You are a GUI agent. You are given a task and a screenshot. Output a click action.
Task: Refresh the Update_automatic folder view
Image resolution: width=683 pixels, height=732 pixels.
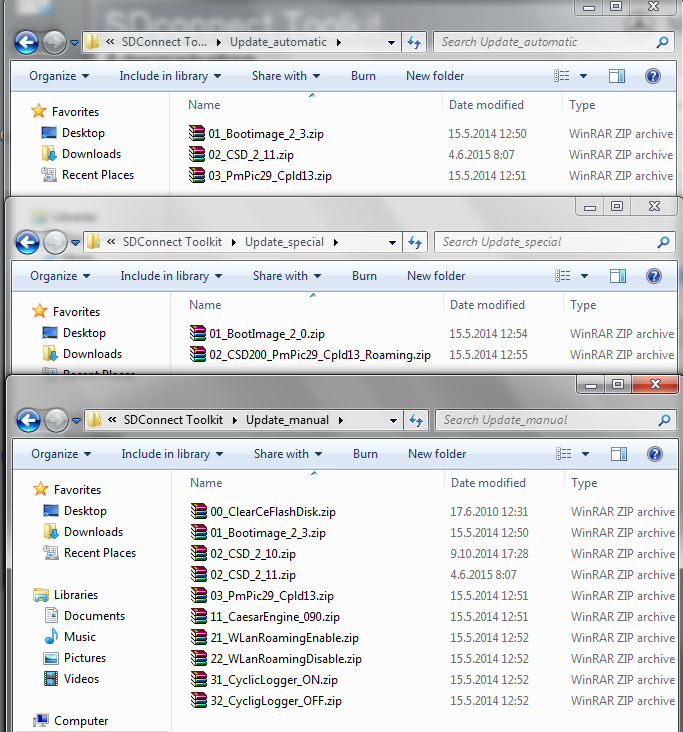pos(414,42)
